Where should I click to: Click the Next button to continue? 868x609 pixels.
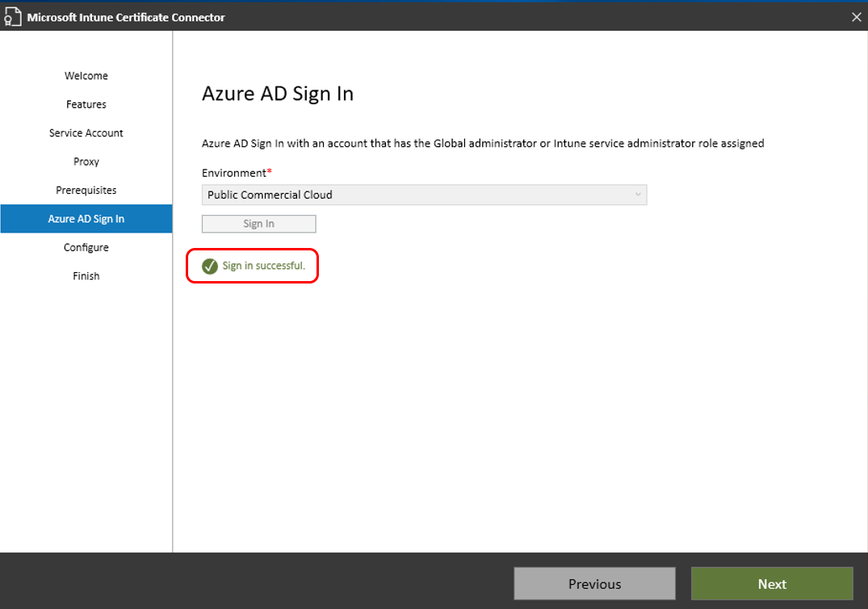(x=771, y=583)
